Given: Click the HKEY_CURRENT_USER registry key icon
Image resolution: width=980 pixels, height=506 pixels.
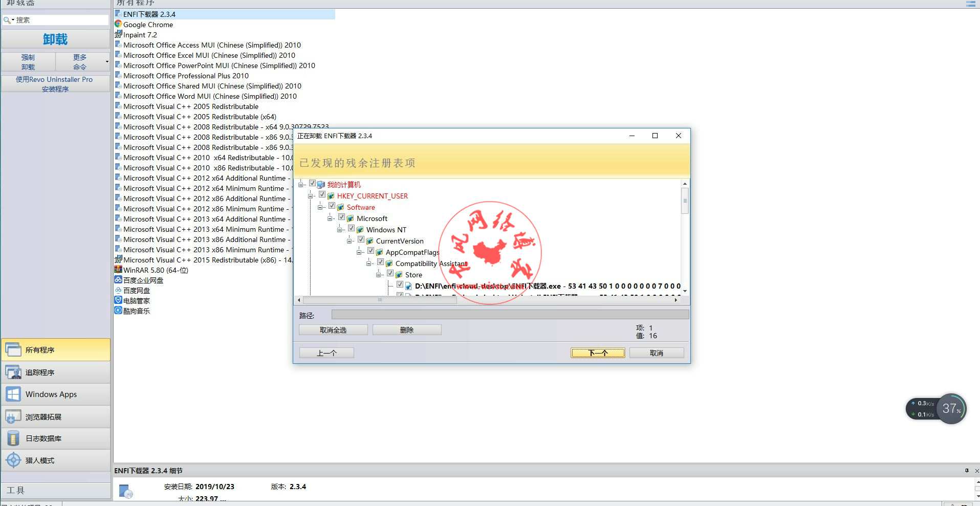Looking at the screenshot, I should pos(331,196).
